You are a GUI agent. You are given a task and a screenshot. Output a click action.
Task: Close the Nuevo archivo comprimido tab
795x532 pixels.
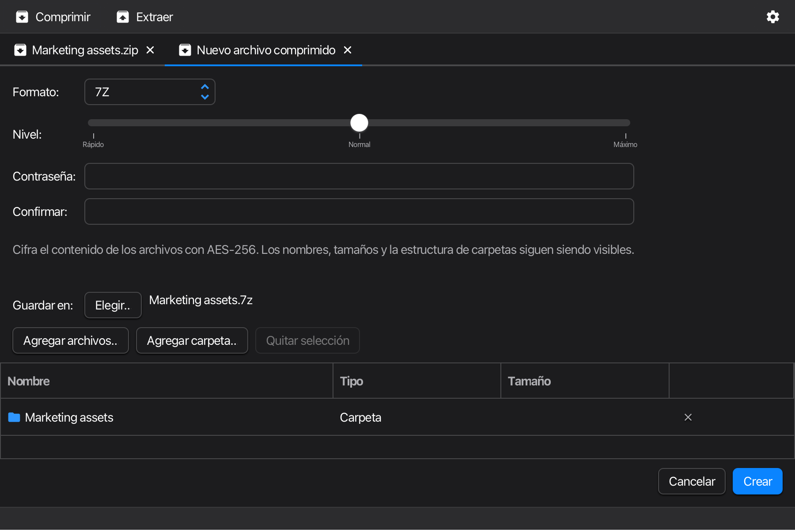[348, 50]
